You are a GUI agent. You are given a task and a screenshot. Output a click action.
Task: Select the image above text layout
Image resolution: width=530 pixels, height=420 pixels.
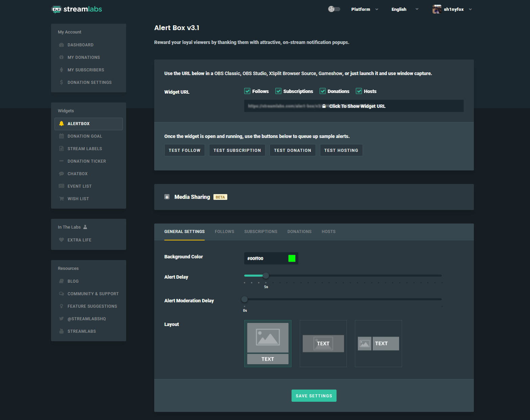pyautogui.click(x=268, y=344)
